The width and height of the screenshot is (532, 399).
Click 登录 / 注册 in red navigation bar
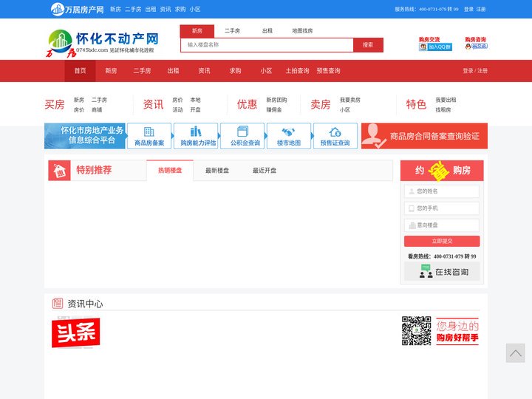coord(475,71)
